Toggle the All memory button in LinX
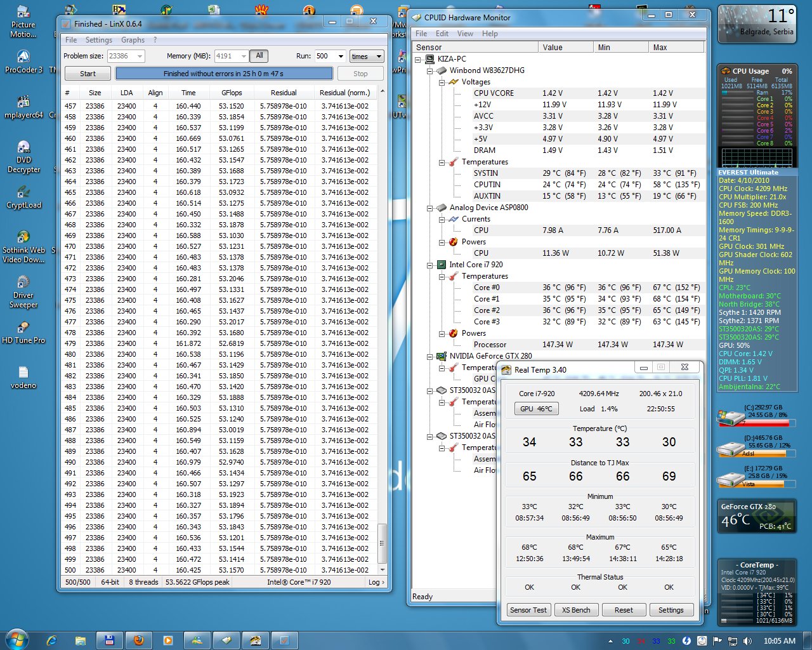 259,56
